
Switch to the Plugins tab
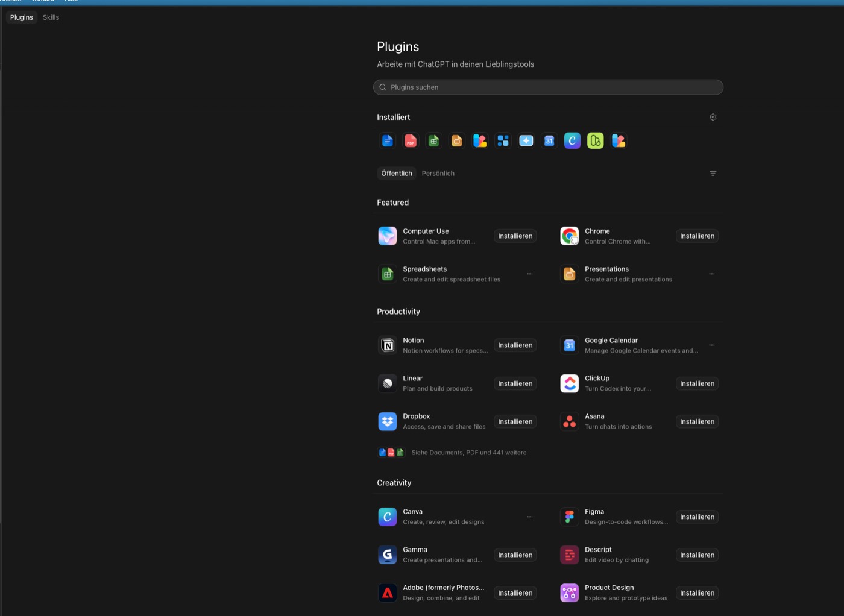(x=22, y=17)
